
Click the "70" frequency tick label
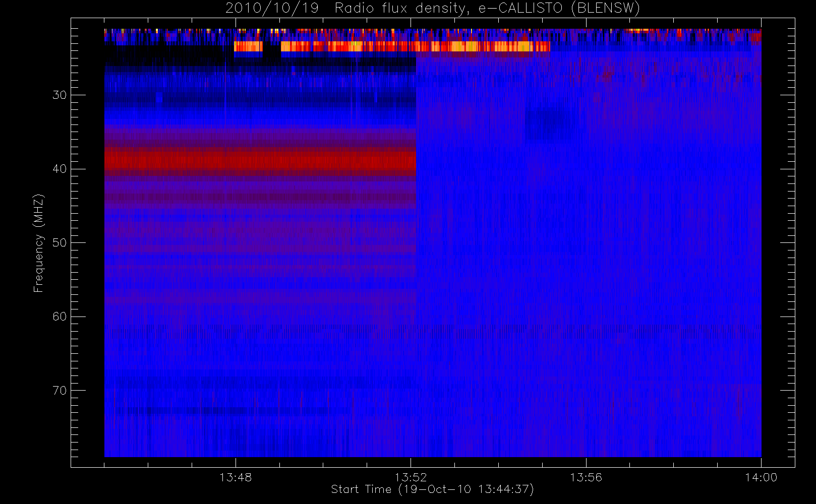[x=60, y=391]
